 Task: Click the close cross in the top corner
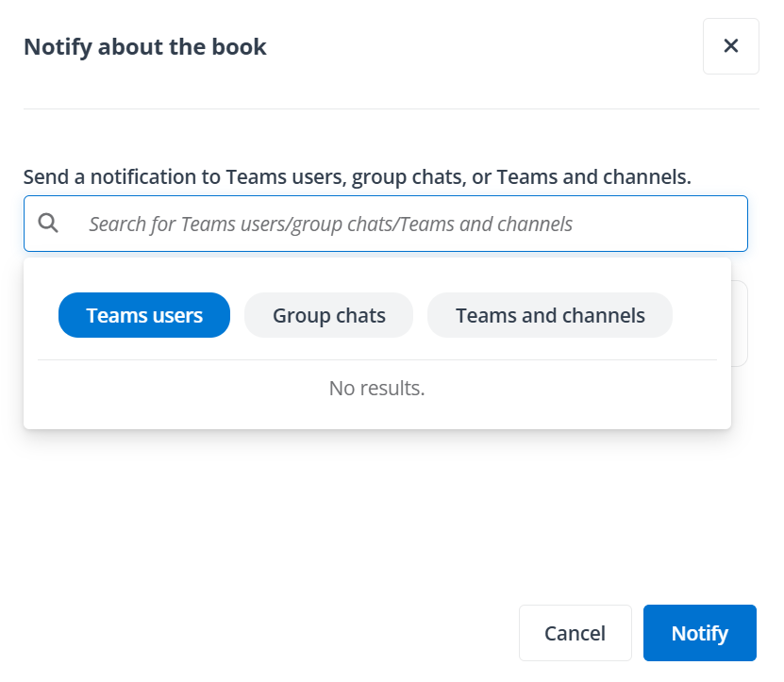[x=731, y=45]
